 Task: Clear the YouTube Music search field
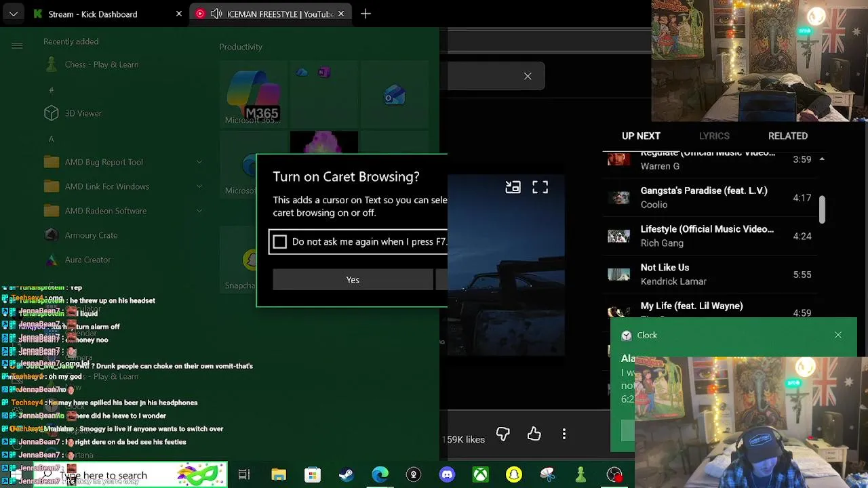(x=528, y=76)
